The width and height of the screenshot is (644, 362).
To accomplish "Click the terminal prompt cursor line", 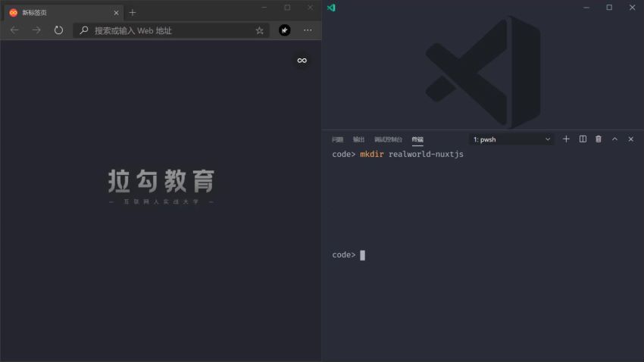I will tap(349, 255).
